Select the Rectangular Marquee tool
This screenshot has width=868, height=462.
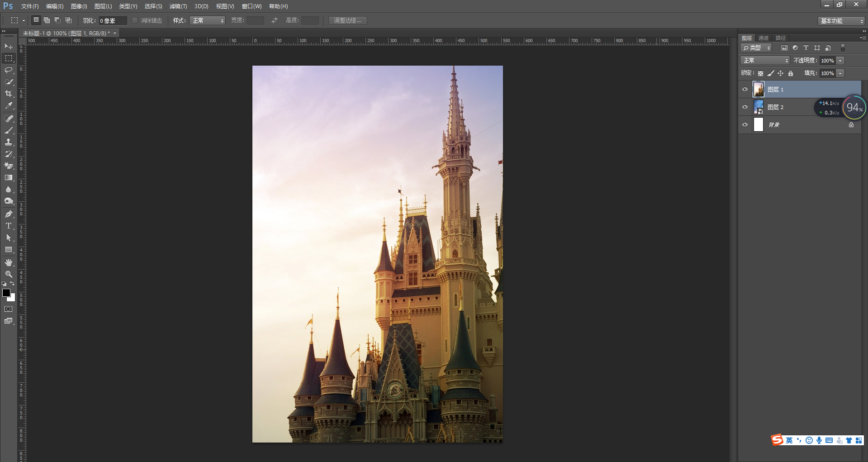[9, 58]
